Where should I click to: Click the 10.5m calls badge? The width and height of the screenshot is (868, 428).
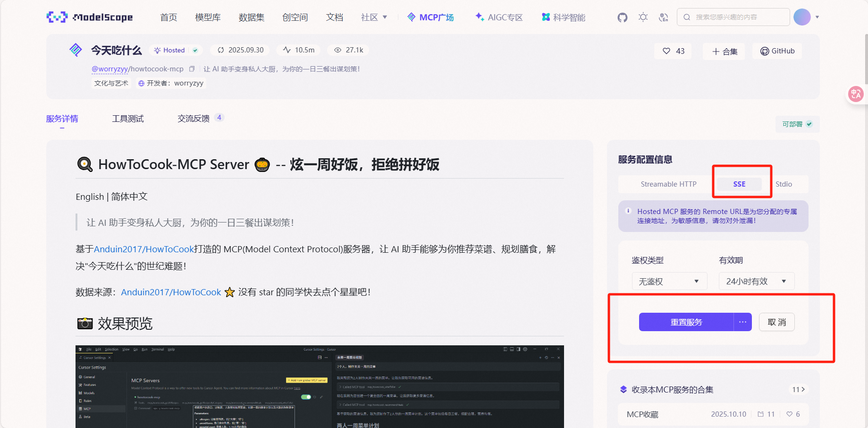tap(298, 50)
